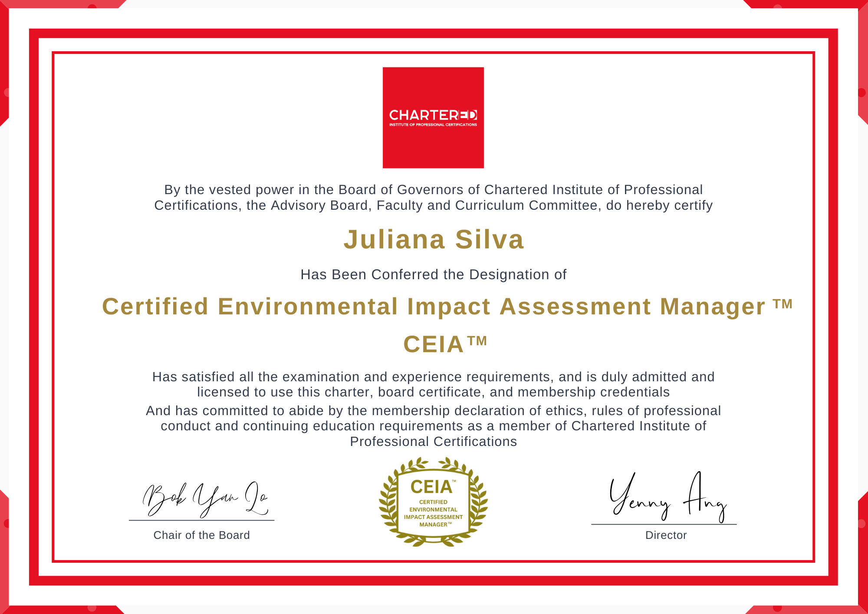This screenshot has width=868, height=614.
Task: Click the Professional Certifications closing line
Action: tap(433, 442)
